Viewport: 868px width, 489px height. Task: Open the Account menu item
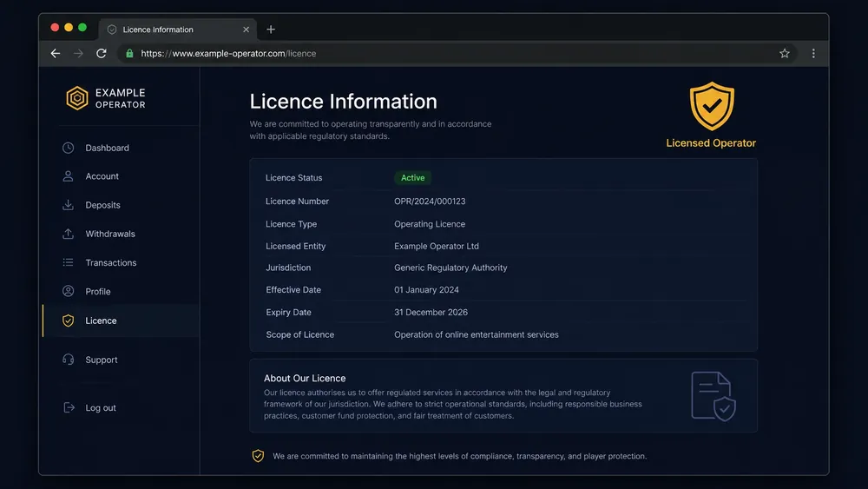point(121,176)
